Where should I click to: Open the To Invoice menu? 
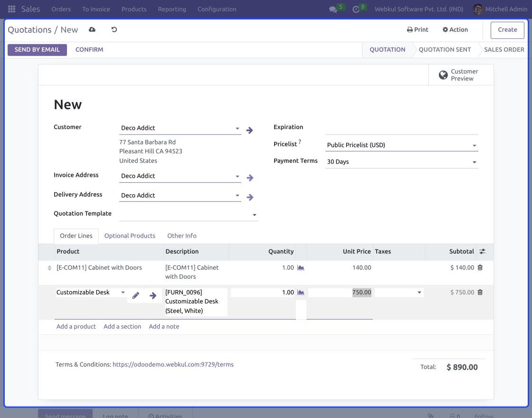[96, 9]
